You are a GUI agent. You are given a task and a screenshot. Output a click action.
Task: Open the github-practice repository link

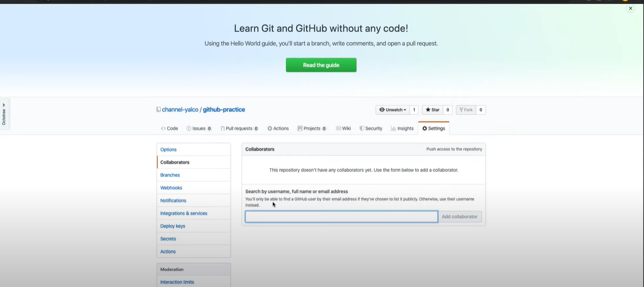tap(224, 110)
